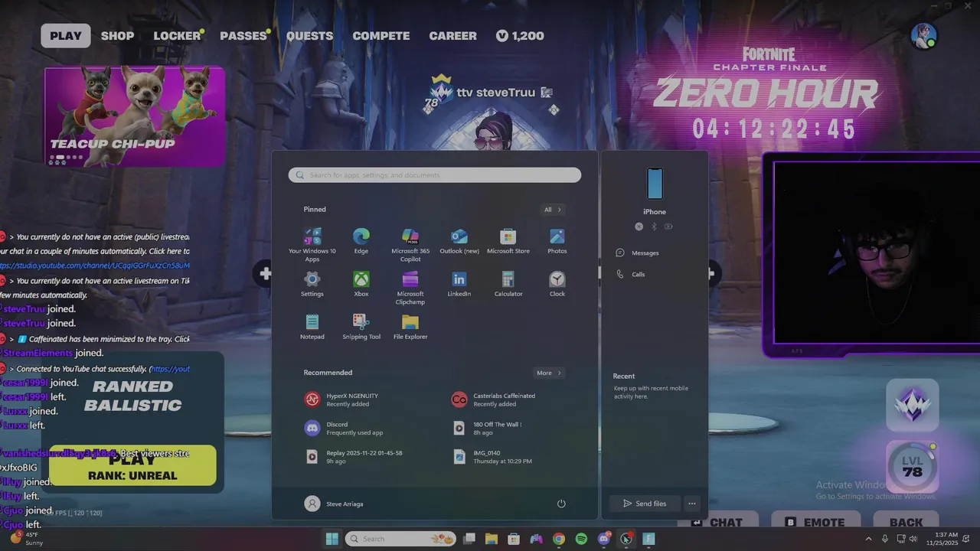Open Microsoft Store pinned app
980x551 pixels.
click(x=508, y=242)
